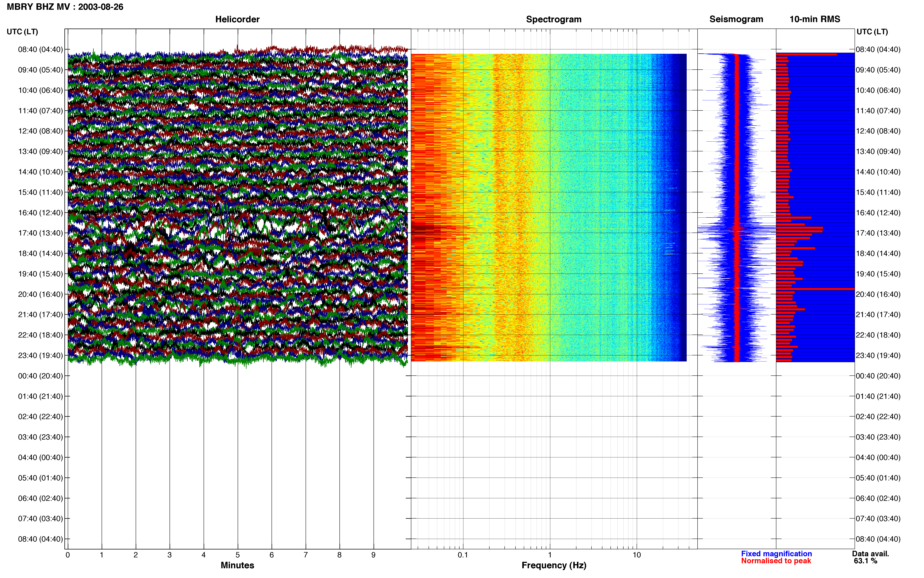Screen dimensions: 924x578
Task: Click left time label '16:40 (12:40)'
Action: 41,212
